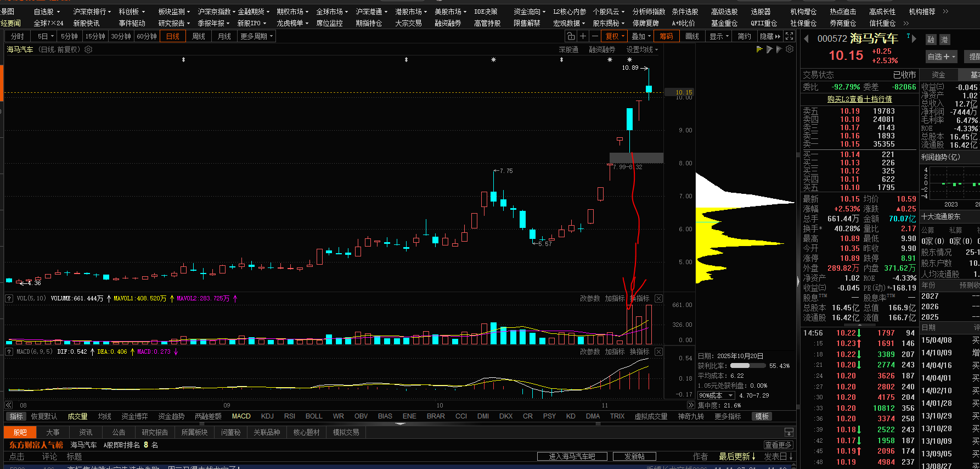Toggle the chart lock icon
The width and height of the screenshot is (980, 469).
pos(571,36)
